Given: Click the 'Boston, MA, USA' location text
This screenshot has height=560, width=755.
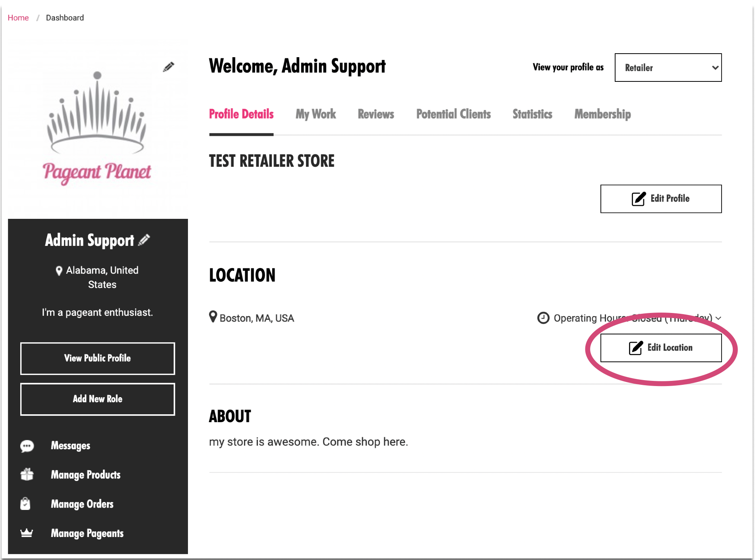Looking at the screenshot, I should click(257, 318).
